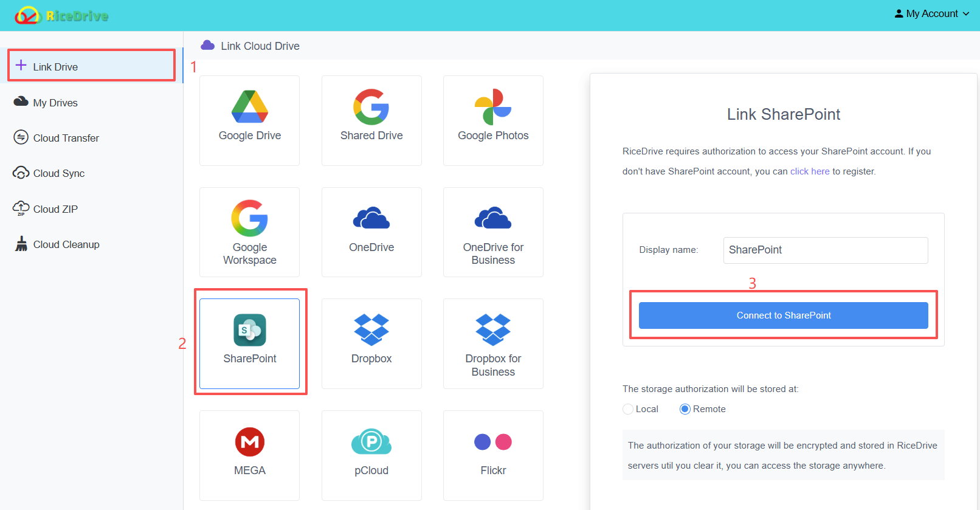Select the Google Photos pinwheel icon
The image size is (980, 510).
pyautogui.click(x=493, y=107)
